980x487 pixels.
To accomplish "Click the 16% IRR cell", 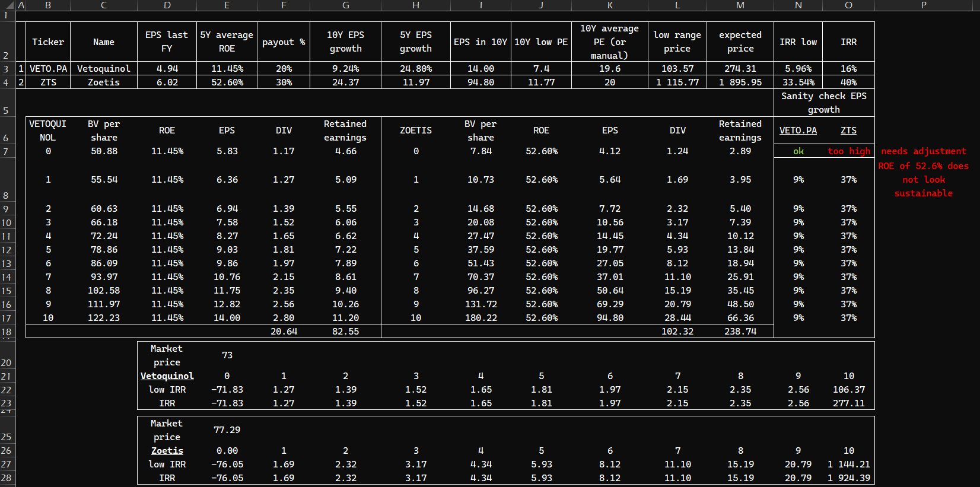I will [x=849, y=69].
